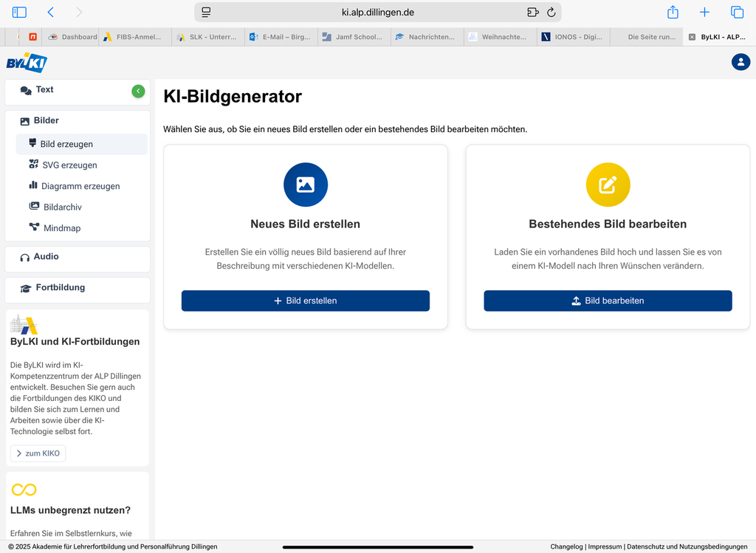Image resolution: width=756 pixels, height=553 pixels.
Task: Reload page with the refresh icon
Action: point(551,13)
